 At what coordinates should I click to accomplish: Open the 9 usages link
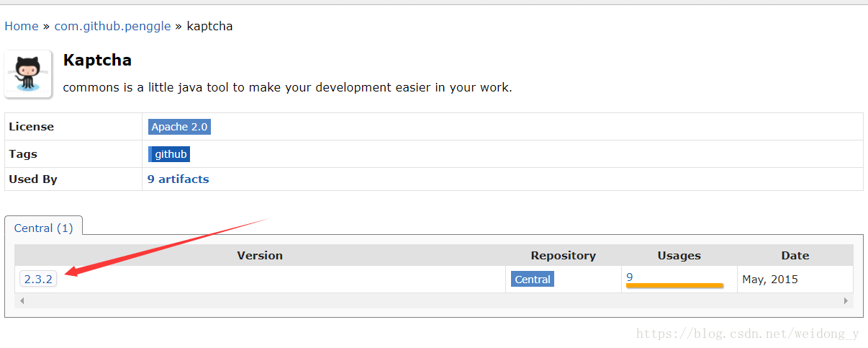pos(630,277)
